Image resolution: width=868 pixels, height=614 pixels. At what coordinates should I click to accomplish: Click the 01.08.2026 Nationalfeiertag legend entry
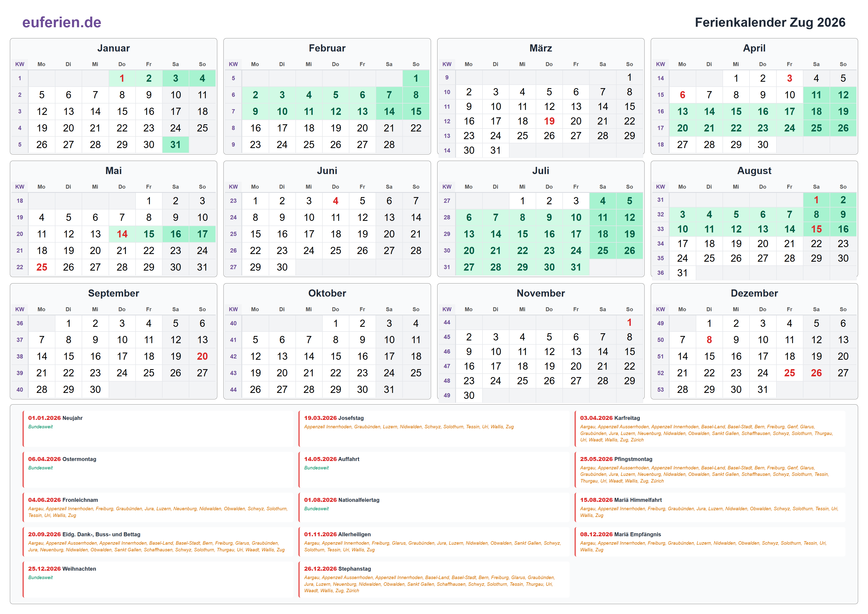(x=434, y=508)
